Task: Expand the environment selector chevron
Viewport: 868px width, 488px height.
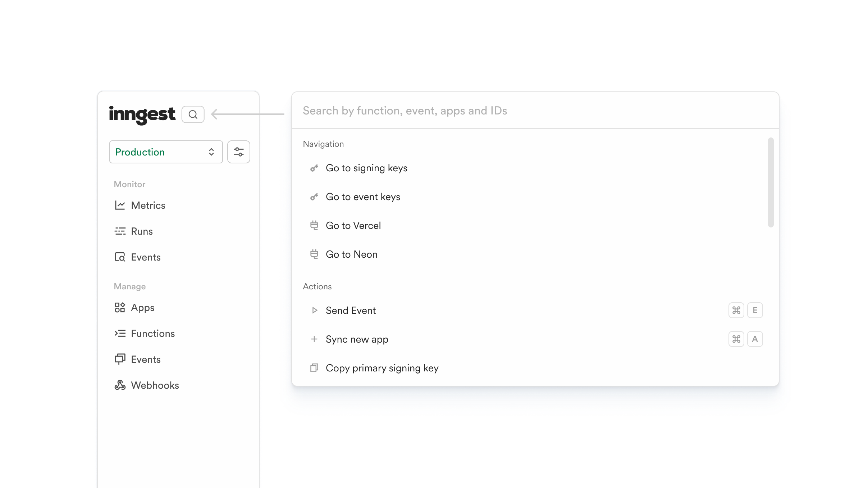Action: click(x=211, y=152)
